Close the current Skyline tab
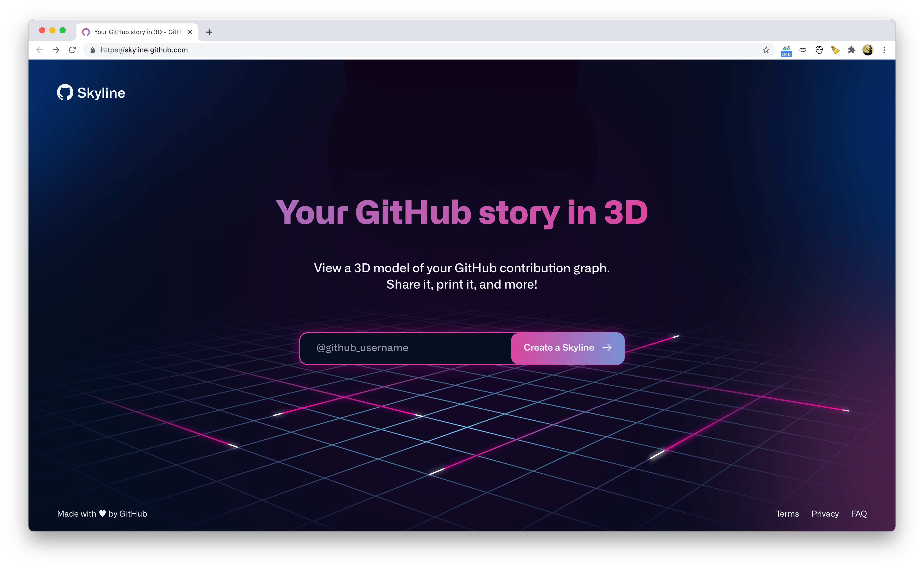The width and height of the screenshot is (924, 569). 190,32
